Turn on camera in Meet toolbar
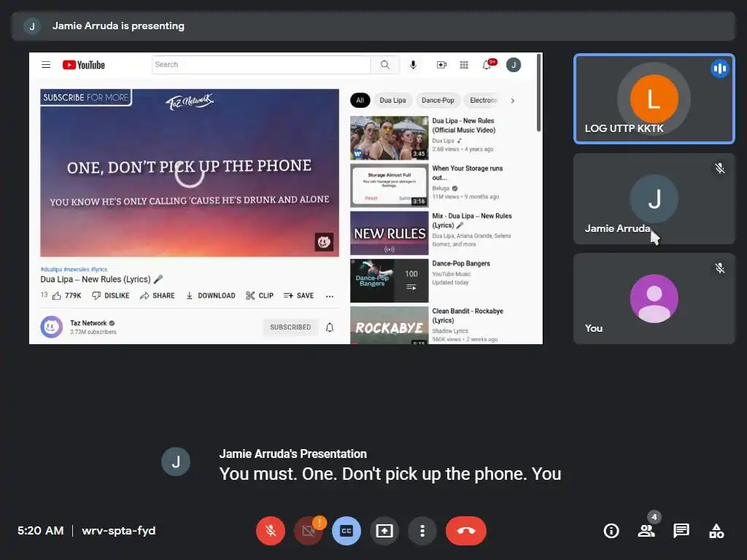The image size is (747, 560). (309, 531)
